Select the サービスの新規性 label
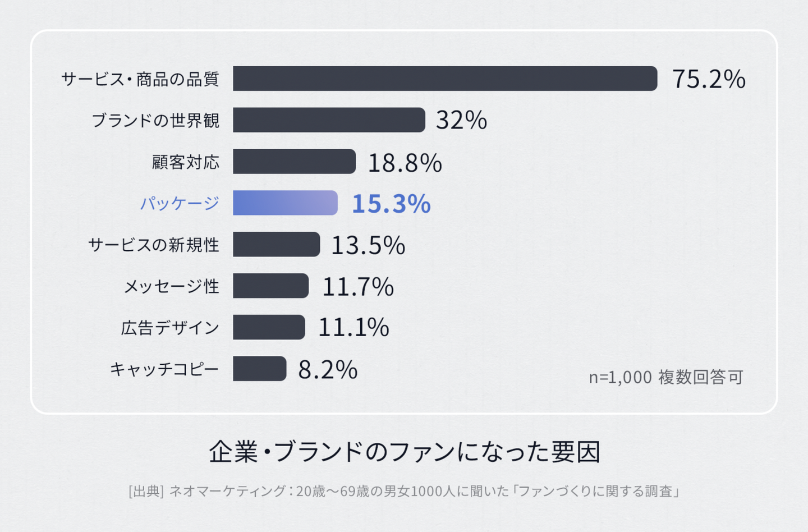The width and height of the screenshot is (808, 532). click(153, 245)
